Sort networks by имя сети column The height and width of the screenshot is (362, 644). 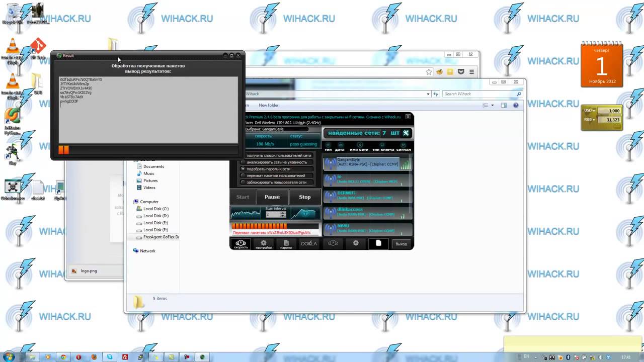click(x=359, y=147)
